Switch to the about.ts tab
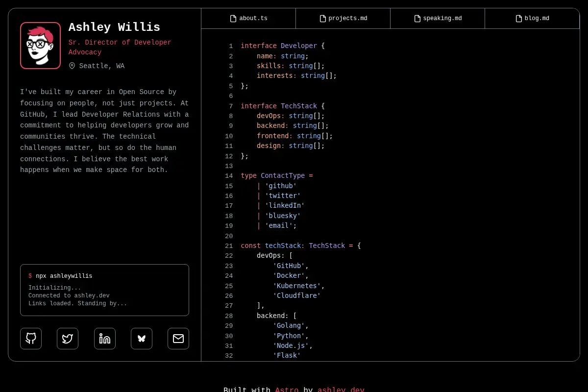This screenshot has height=392, width=588. [x=248, y=19]
